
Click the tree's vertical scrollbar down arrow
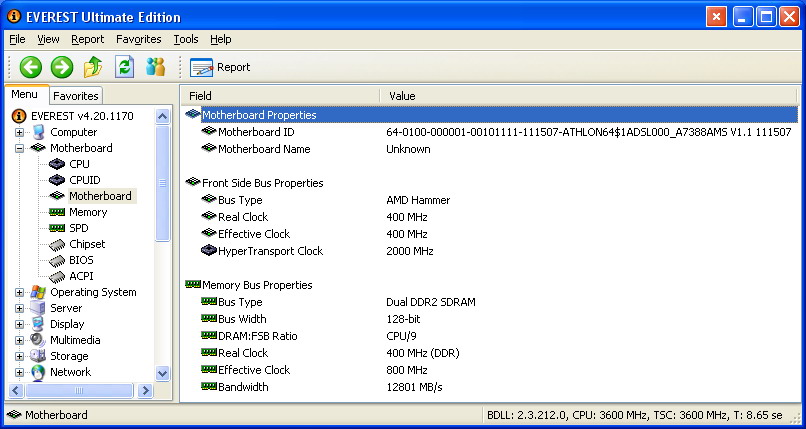[x=162, y=374]
